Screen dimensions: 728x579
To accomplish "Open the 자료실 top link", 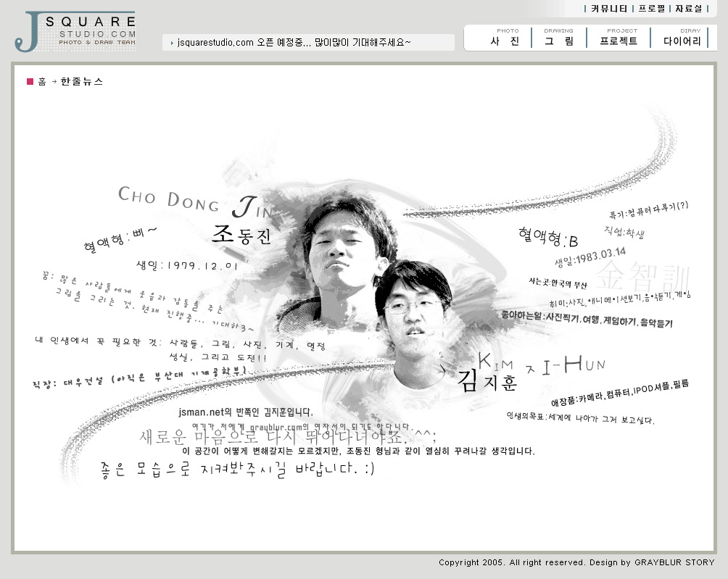I will (x=689, y=9).
